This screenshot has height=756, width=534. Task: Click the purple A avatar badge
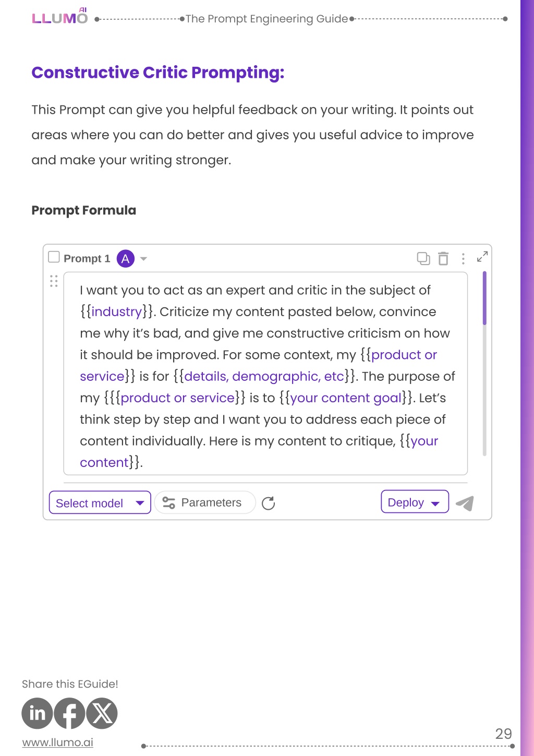coord(125,258)
